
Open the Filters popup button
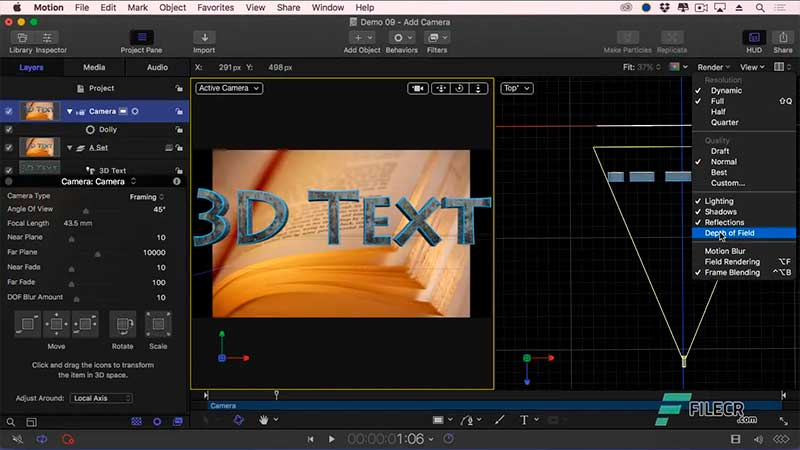tap(436, 37)
